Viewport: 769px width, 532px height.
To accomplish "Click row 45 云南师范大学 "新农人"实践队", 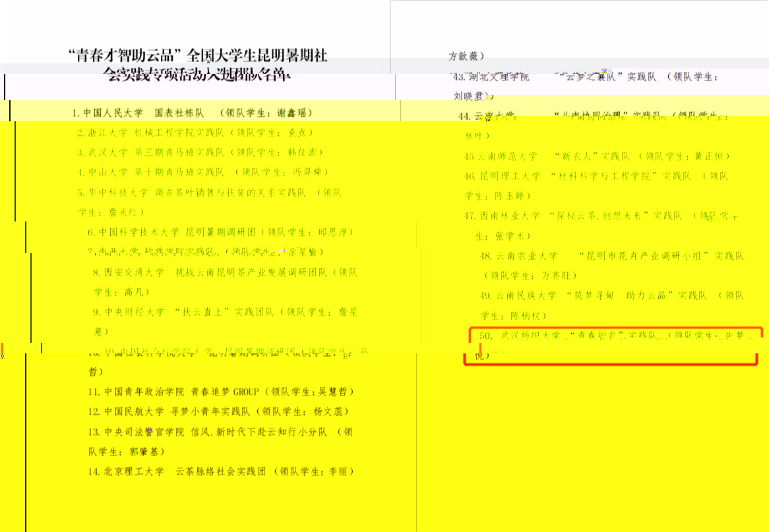I will click(597, 156).
